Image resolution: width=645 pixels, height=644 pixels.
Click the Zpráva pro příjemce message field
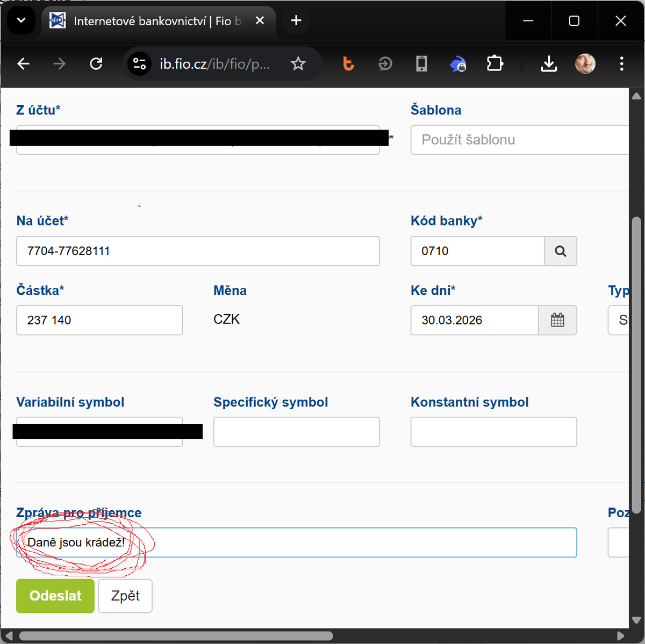tap(297, 542)
